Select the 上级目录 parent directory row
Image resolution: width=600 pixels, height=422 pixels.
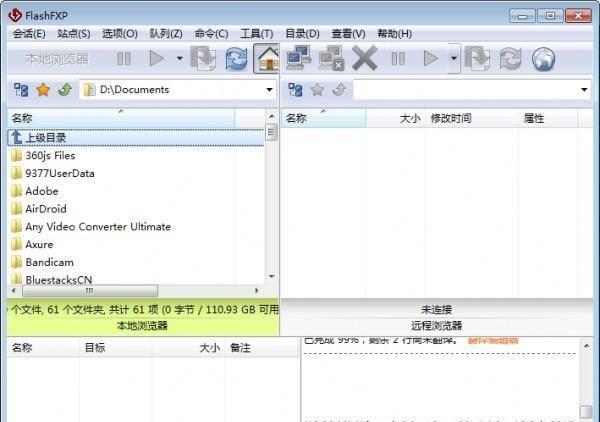tap(136, 138)
